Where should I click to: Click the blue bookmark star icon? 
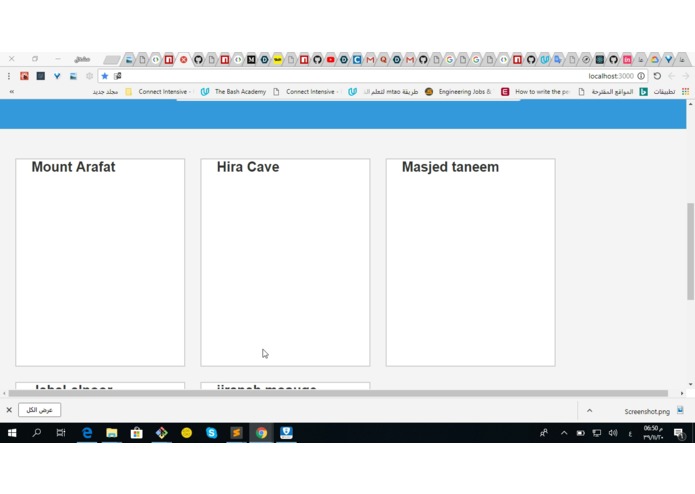105,76
